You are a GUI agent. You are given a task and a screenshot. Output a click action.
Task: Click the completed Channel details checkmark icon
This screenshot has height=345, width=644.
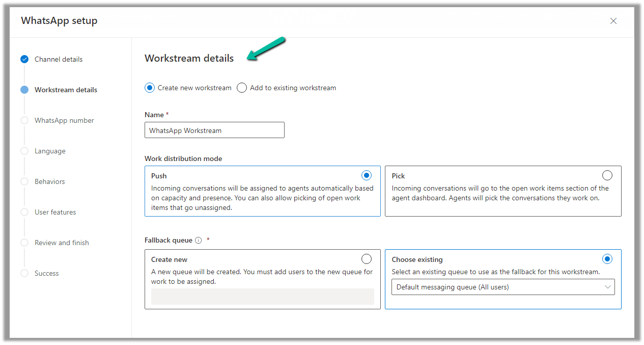tap(24, 59)
